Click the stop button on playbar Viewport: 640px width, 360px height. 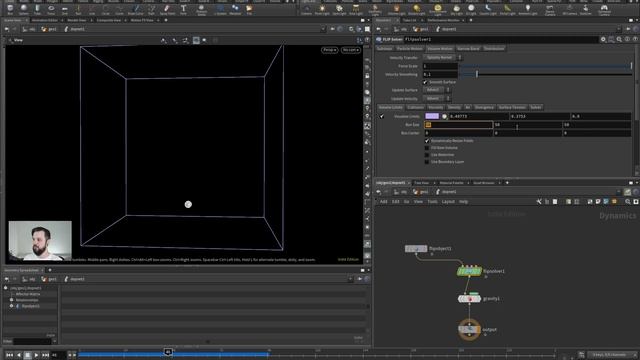pos(27,356)
